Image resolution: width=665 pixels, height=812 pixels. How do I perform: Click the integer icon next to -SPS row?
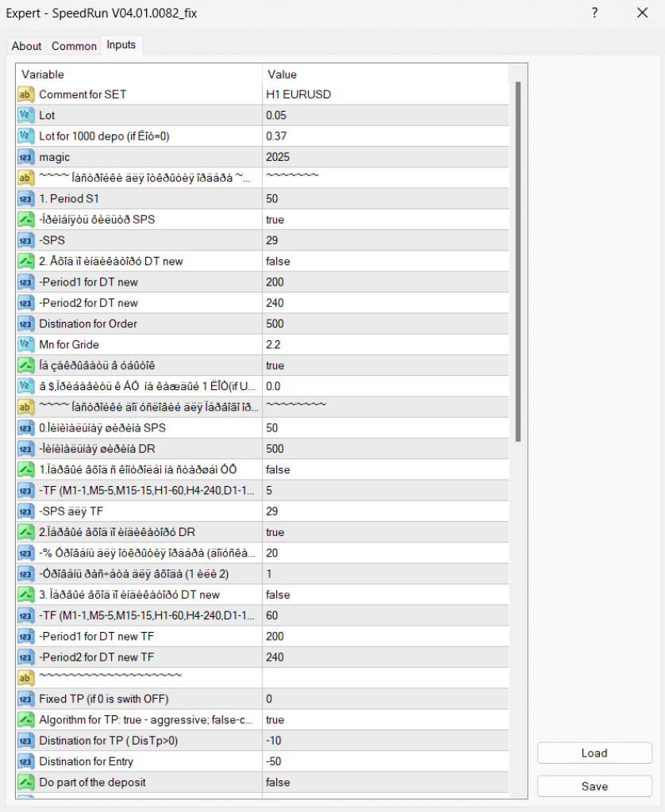25,240
